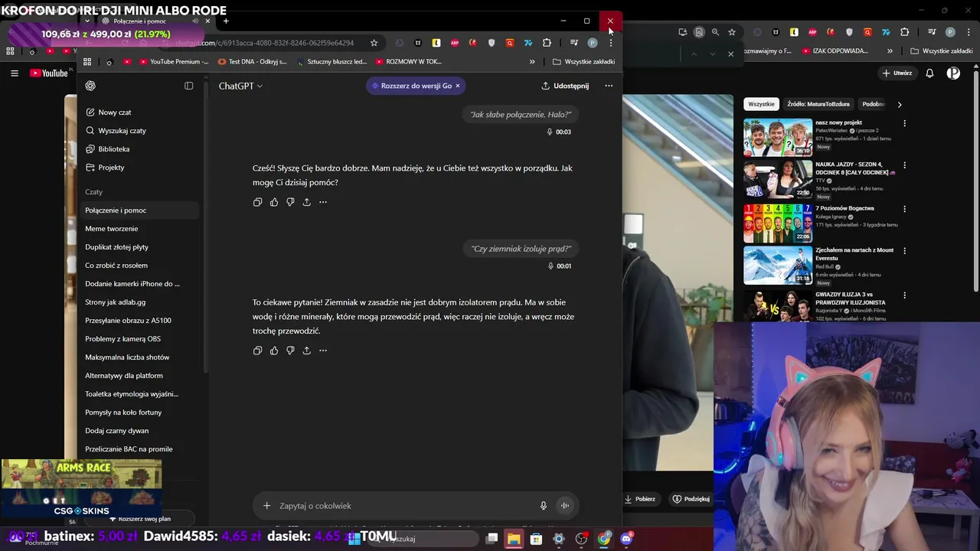This screenshot has height=551, width=980.
Task: Bookmark the ChatGPT page with the star icon
Action: (x=374, y=43)
